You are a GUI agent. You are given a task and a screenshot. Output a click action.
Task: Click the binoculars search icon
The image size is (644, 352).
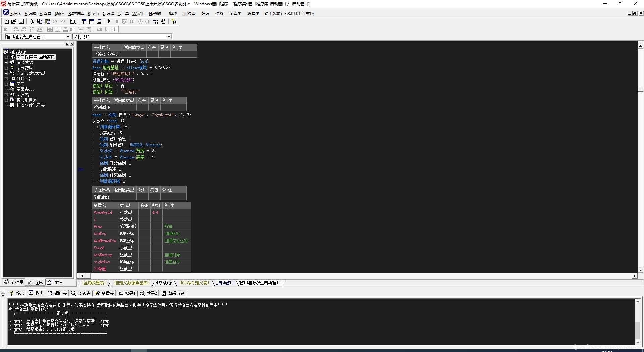pos(174,21)
